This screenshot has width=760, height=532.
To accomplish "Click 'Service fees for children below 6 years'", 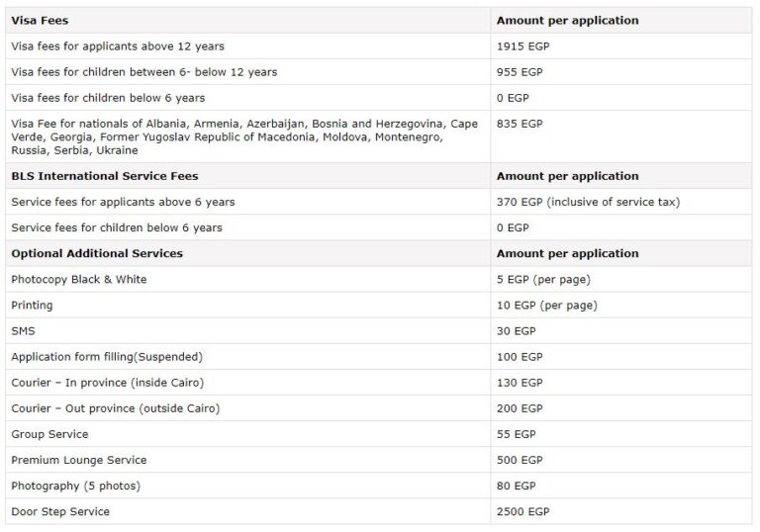I will [x=117, y=227].
